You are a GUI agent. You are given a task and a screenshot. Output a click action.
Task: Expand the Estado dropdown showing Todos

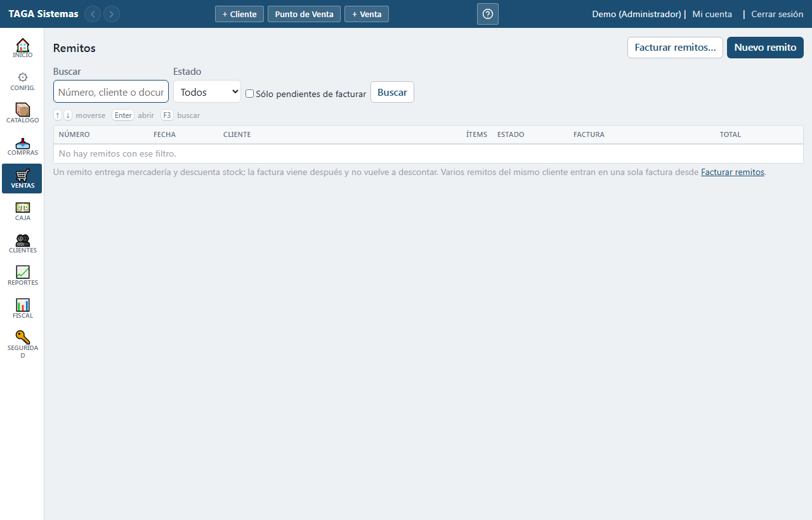click(207, 91)
